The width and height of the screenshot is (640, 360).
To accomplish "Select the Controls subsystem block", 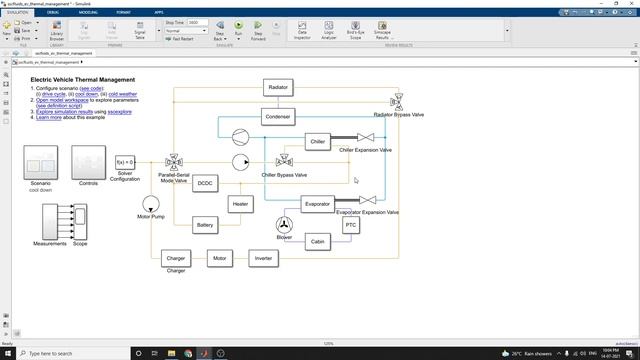I will pos(88,162).
